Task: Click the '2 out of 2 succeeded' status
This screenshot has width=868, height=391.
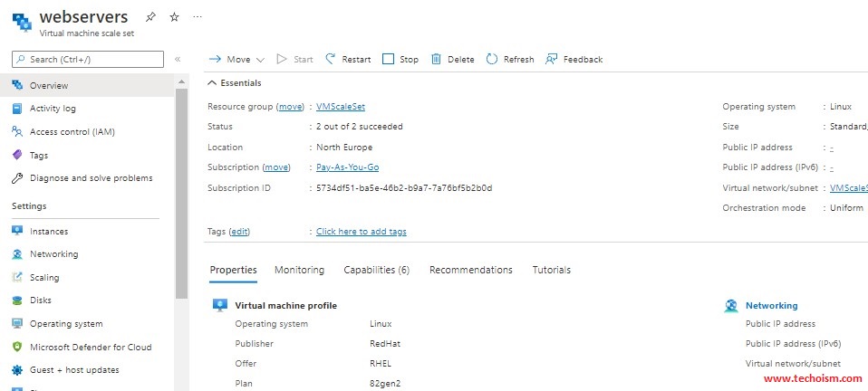Action: point(360,126)
